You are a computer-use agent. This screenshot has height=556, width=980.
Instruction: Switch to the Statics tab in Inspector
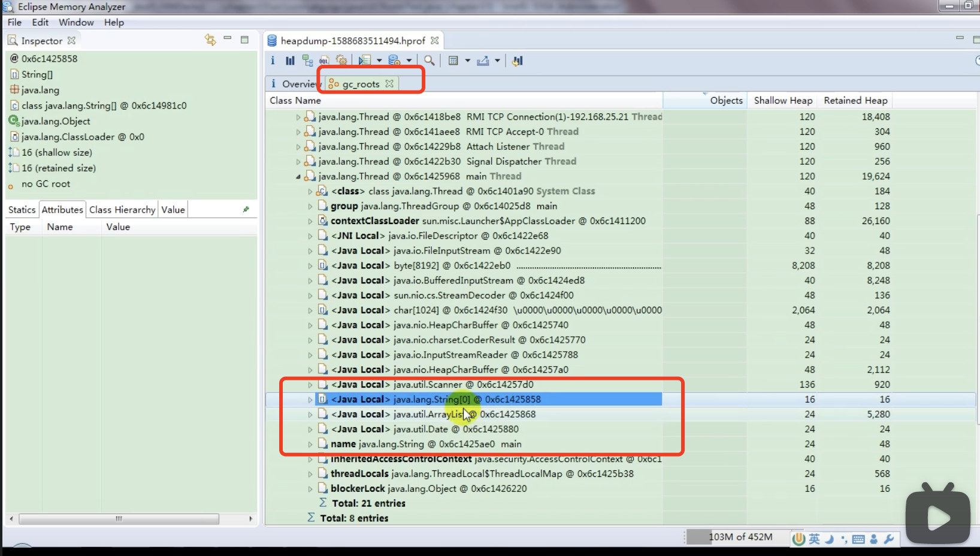click(22, 210)
